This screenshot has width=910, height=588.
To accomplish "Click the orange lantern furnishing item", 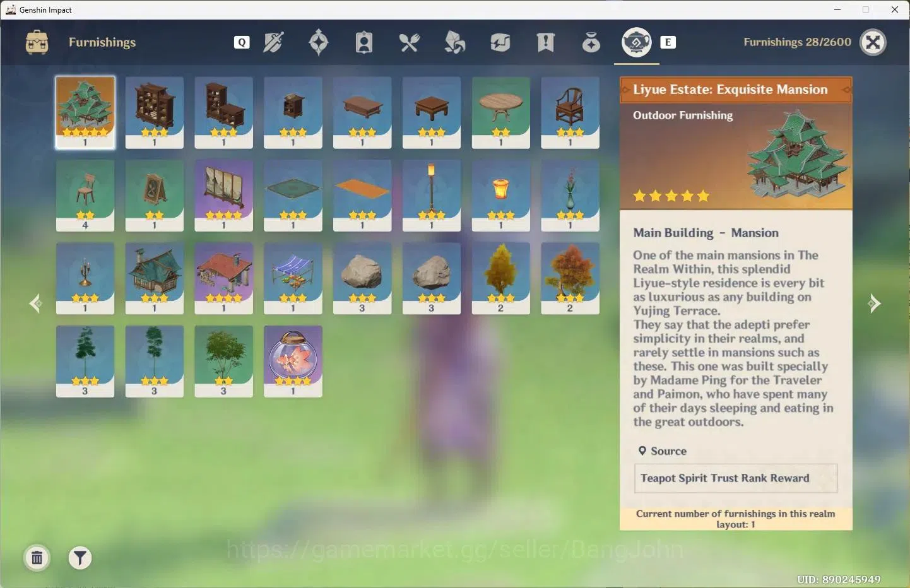I will (501, 196).
